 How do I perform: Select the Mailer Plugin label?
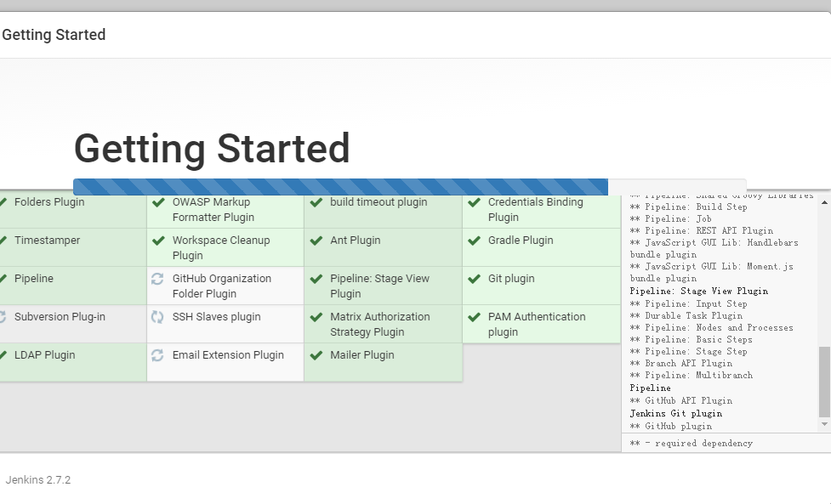pos(362,354)
